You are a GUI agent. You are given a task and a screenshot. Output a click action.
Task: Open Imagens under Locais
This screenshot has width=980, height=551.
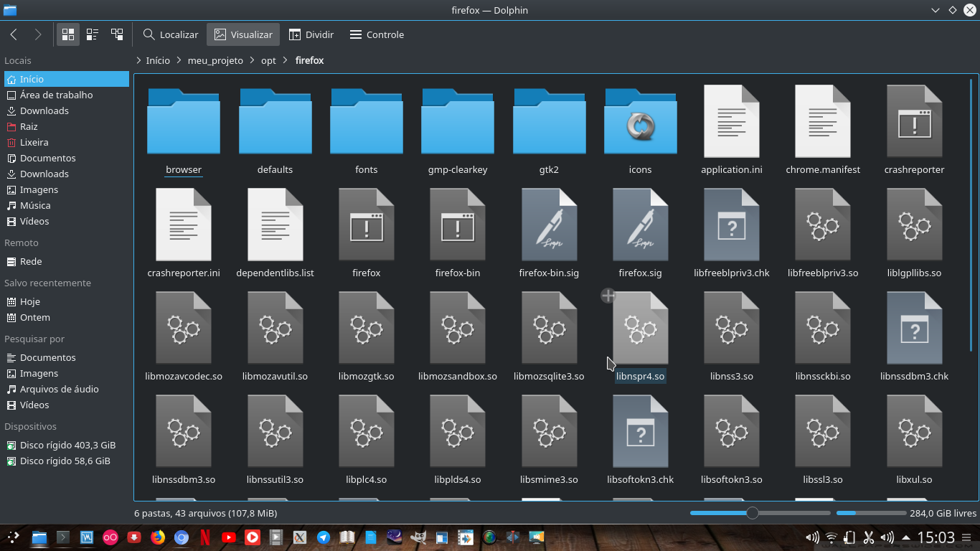tap(67, 189)
